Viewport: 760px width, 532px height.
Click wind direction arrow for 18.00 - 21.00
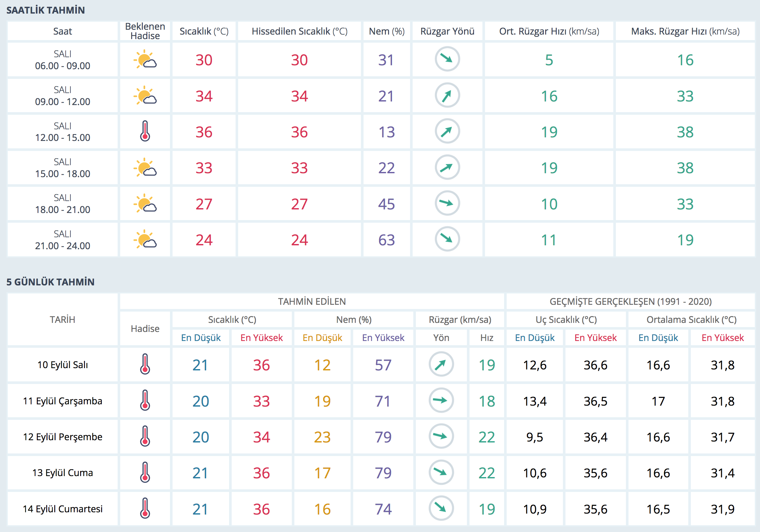tap(447, 203)
